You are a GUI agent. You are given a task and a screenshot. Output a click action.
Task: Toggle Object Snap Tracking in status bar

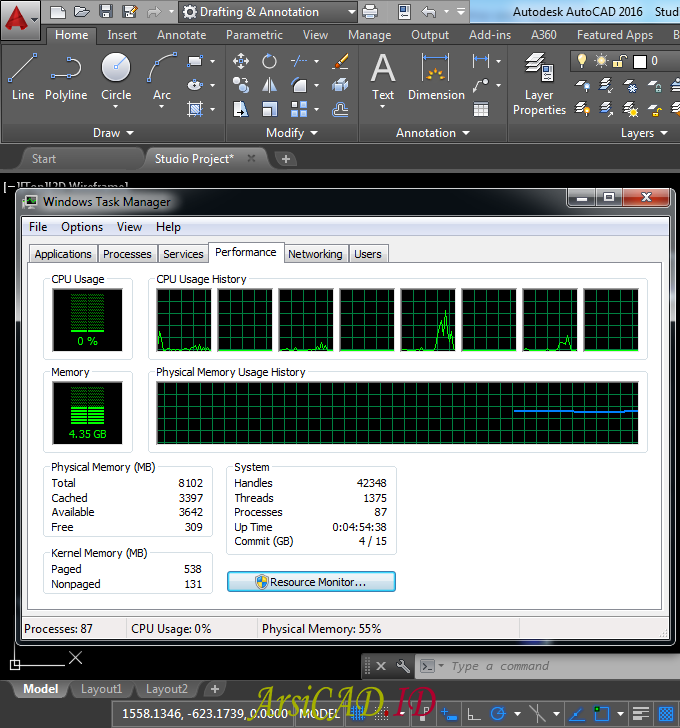coord(576,713)
